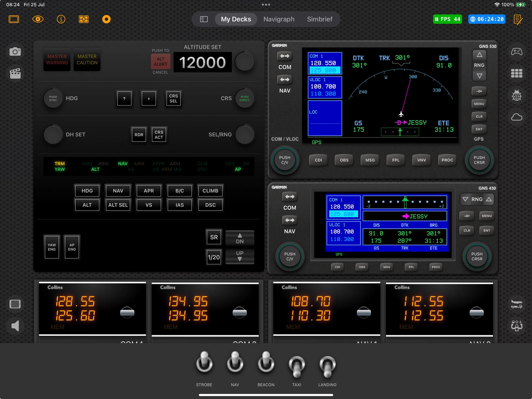Switch to the Simbrief tab
This screenshot has width=532, height=399.
coord(319,19)
